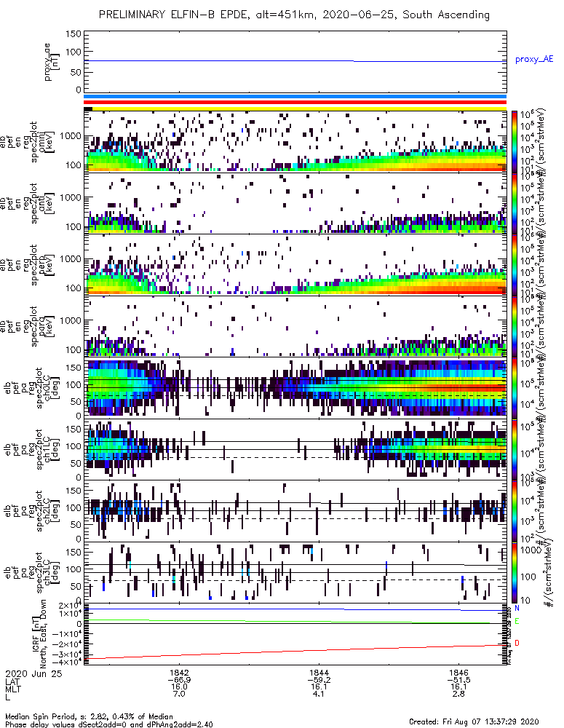Click L-shell value 4.1
The image size is (564, 728).
[x=319, y=694]
